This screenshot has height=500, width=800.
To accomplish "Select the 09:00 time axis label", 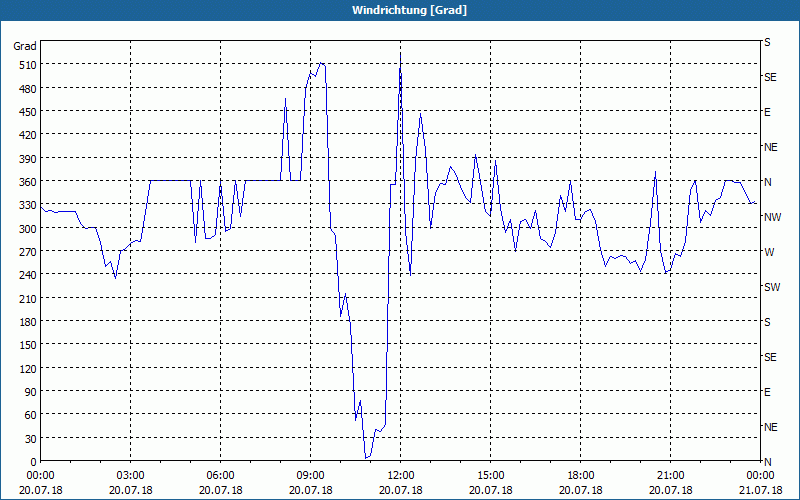I will 311,476.
